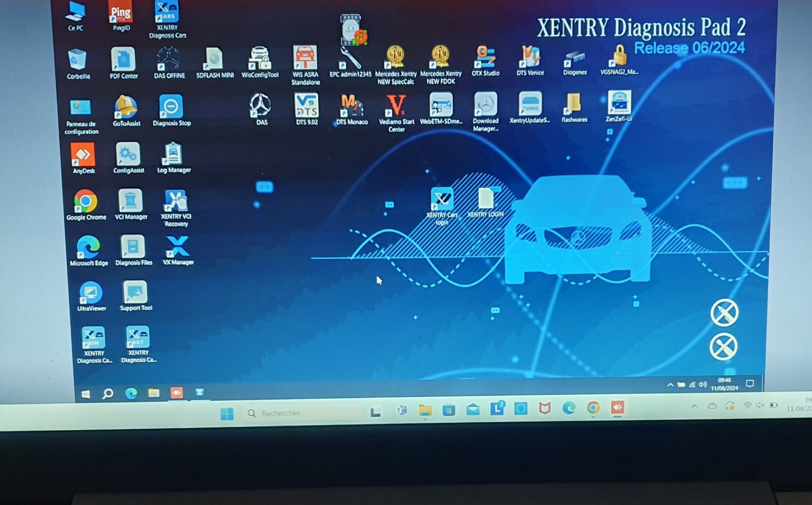Open the DAS OFFLINE shortcut
The image size is (812, 505).
point(169,63)
